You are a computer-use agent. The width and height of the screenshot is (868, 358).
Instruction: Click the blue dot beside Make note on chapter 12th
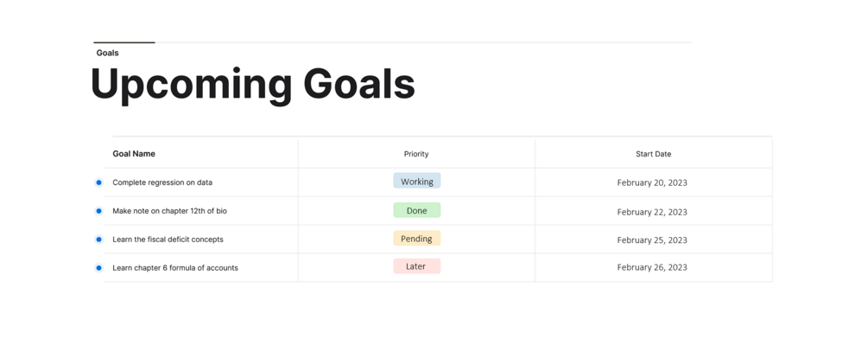98,211
